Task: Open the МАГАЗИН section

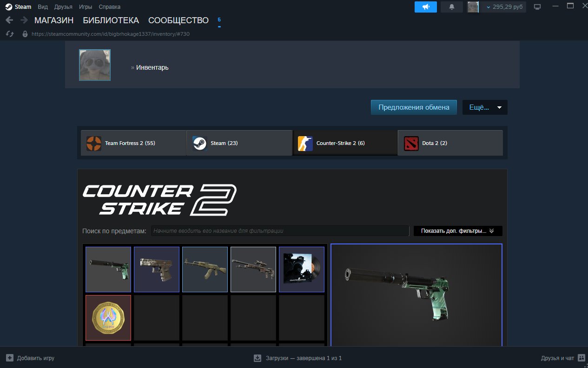Action: (54, 20)
